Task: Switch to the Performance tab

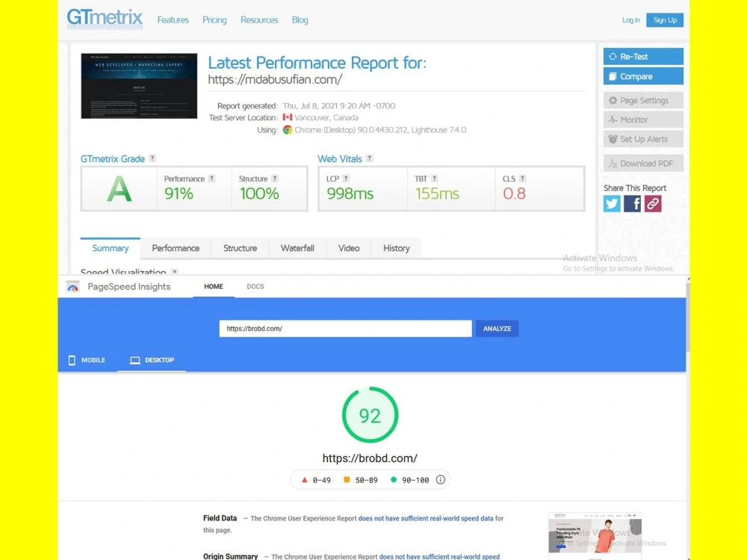Action: click(x=176, y=248)
